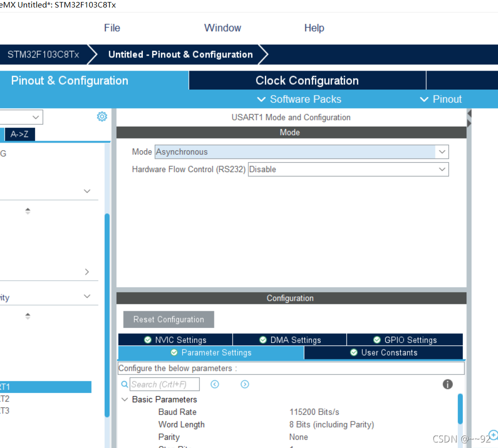
Task: Open the DMA Settings tab
Action: (290, 340)
